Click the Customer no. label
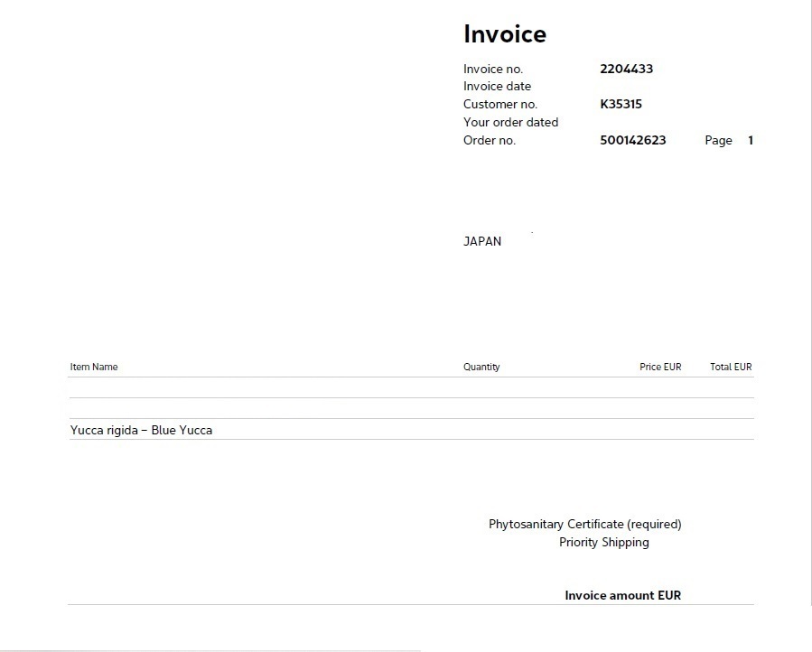The image size is (812, 652). [500, 104]
